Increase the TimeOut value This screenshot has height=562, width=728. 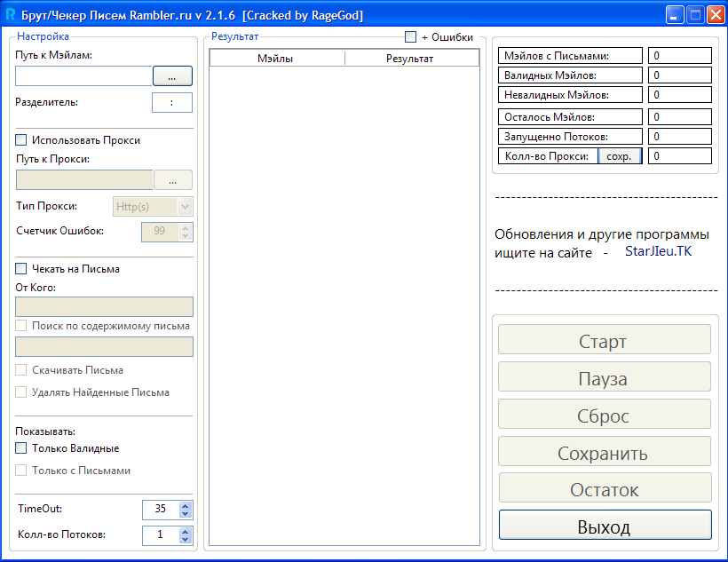click(186, 506)
